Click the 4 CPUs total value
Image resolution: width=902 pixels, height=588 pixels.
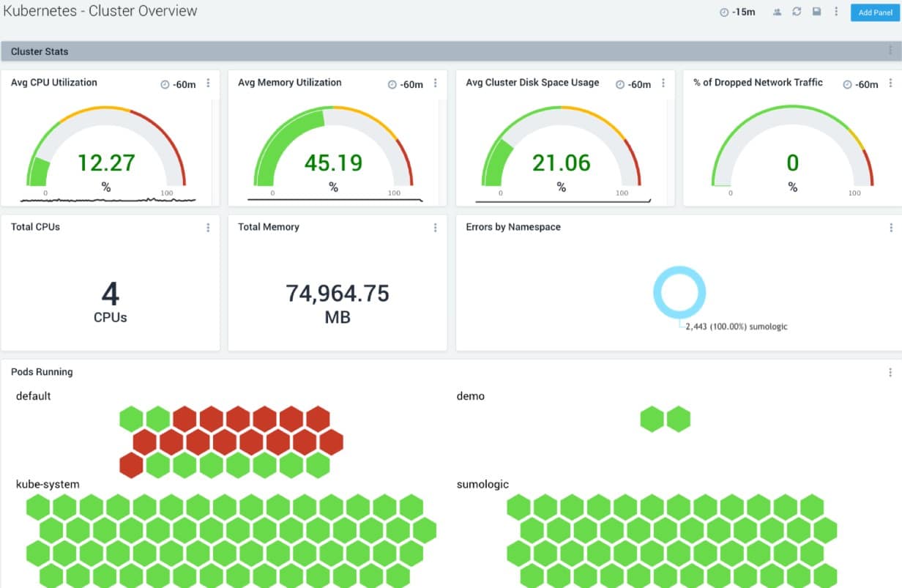[x=111, y=294]
